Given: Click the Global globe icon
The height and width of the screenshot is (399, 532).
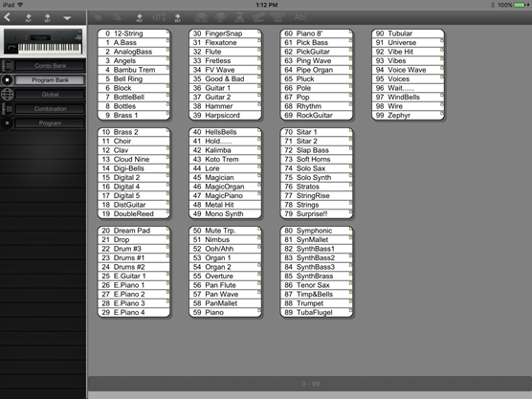Looking at the screenshot, I should coord(7,95).
